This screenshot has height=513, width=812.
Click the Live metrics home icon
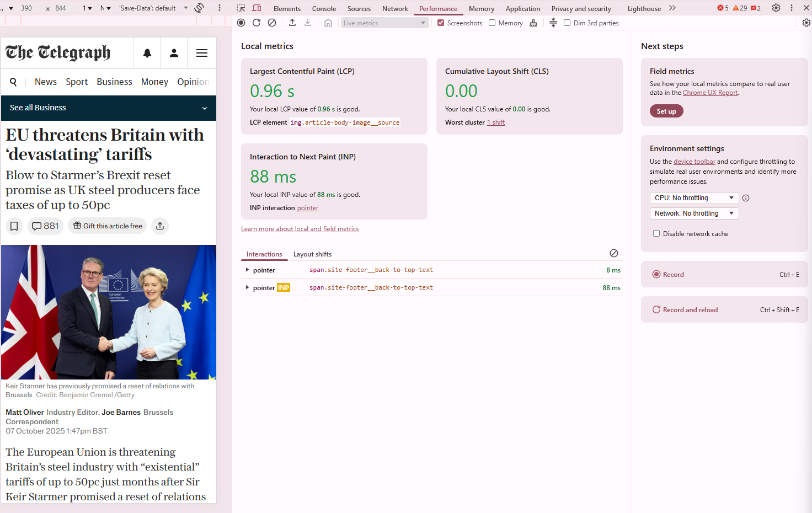[328, 23]
